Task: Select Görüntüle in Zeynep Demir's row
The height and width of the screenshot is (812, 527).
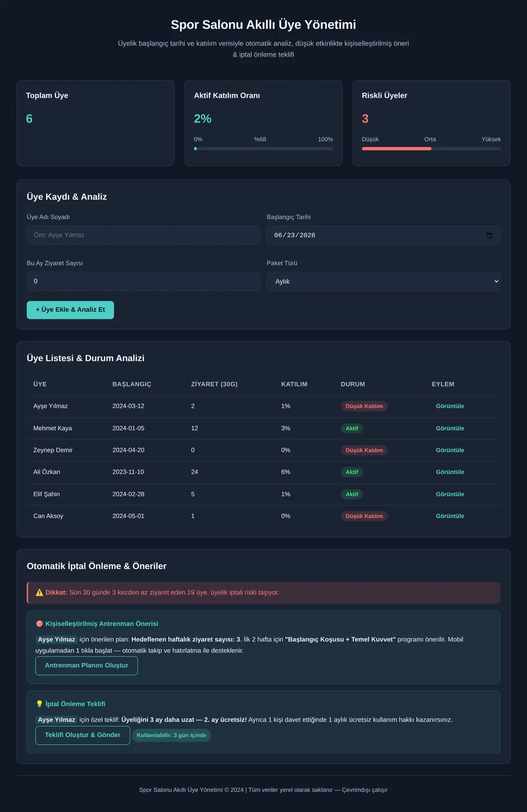Action: coord(450,450)
